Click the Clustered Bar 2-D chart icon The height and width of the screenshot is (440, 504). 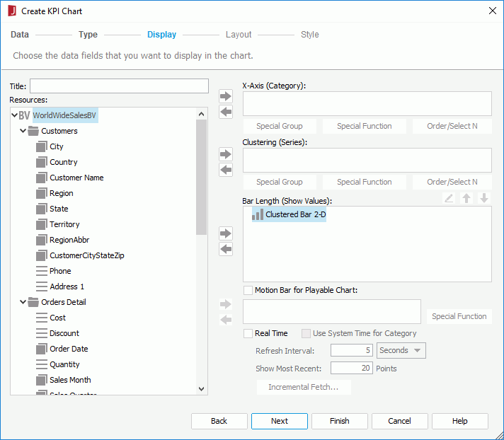[x=258, y=214]
